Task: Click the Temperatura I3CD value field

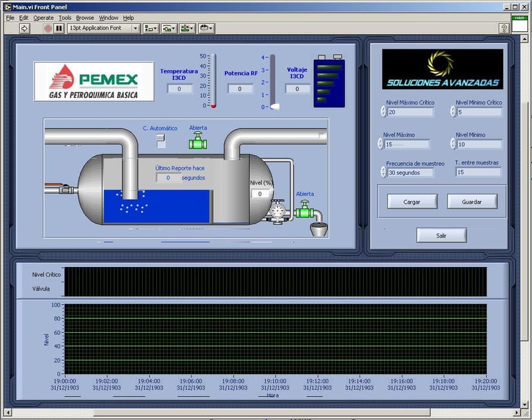Action: (x=180, y=89)
